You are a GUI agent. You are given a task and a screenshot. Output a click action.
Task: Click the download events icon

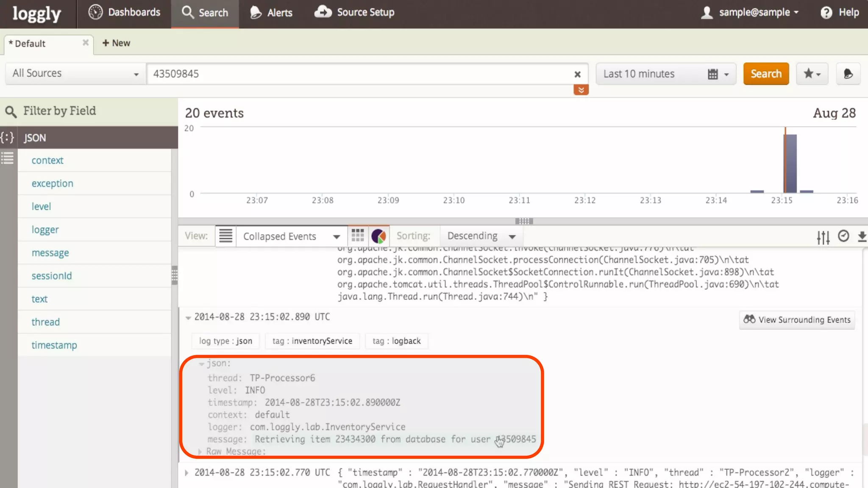click(x=862, y=236)
